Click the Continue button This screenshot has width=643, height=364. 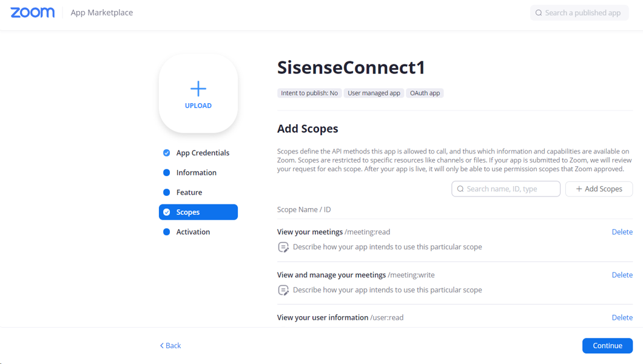(607, 346)
